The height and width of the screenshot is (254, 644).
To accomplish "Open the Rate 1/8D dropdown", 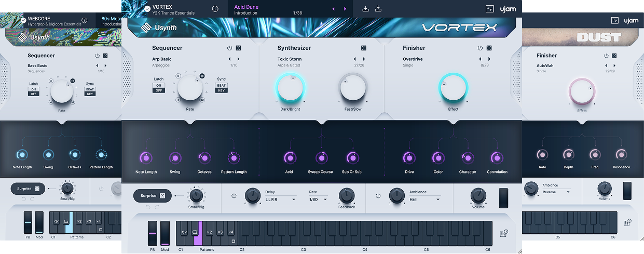I will (x=318, y=199).
